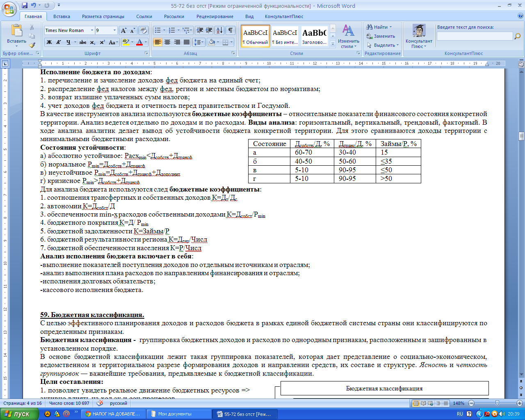Screen dimensions: 525x420
Task: Select the Заголовок style
Action: [314, 36]
